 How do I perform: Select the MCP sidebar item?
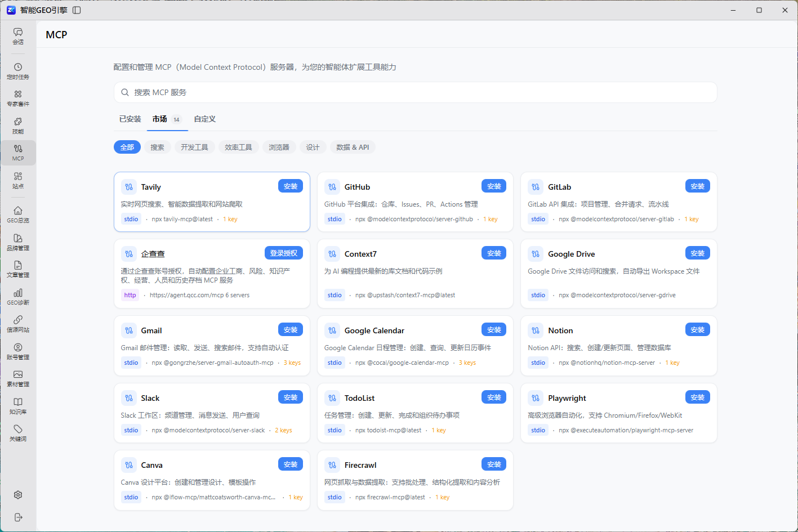point(18,153)
